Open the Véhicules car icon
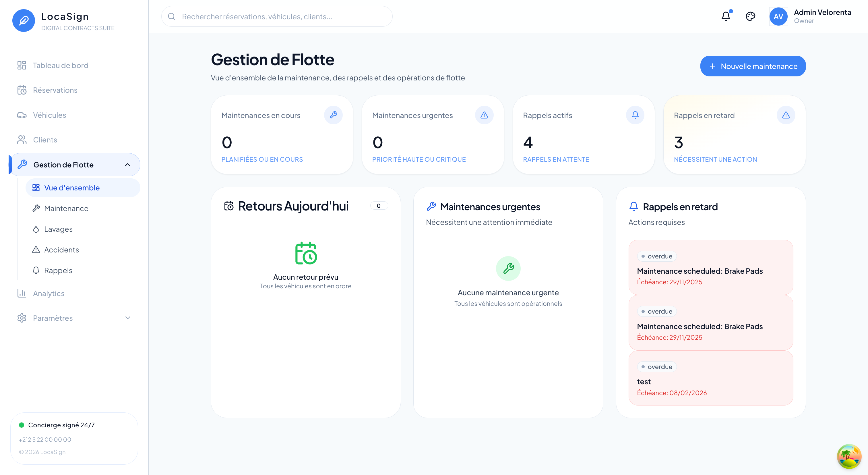The image size is (868, 475). [22, 115]
